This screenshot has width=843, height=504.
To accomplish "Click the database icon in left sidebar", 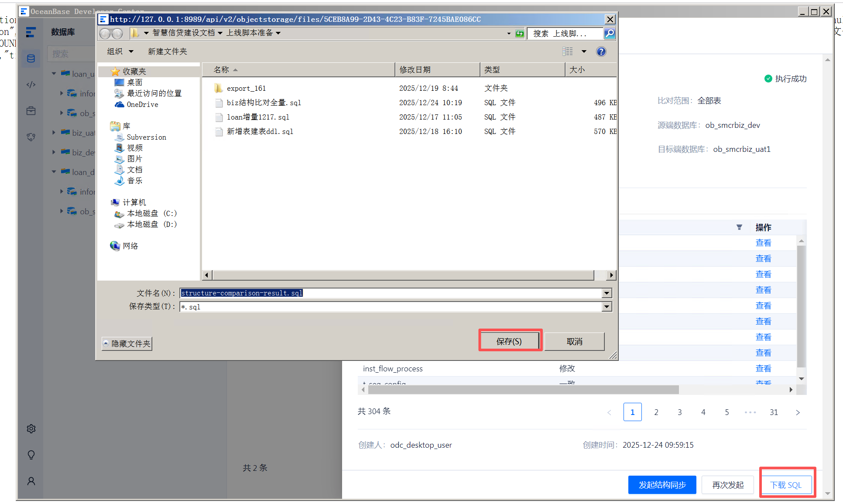I will 31,58.
